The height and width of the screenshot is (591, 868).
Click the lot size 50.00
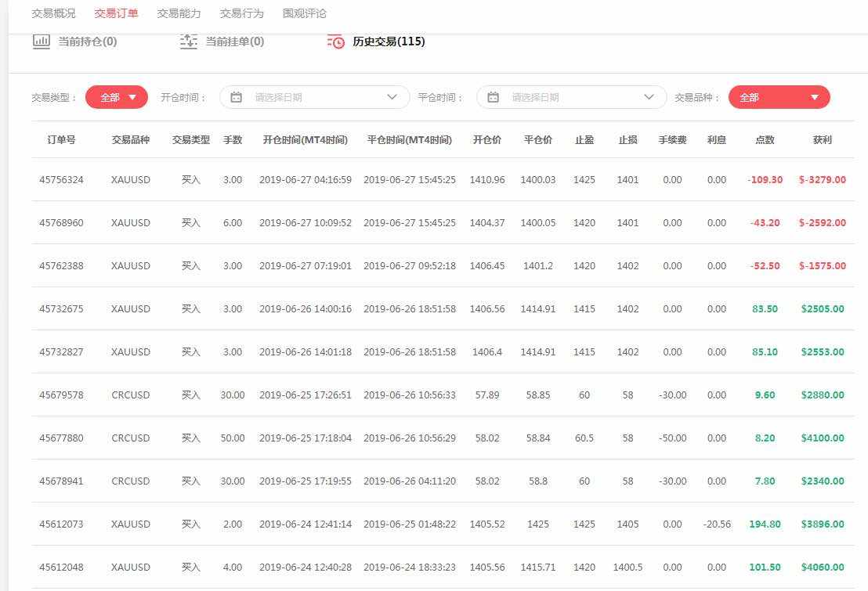click(x=233, y=438)
